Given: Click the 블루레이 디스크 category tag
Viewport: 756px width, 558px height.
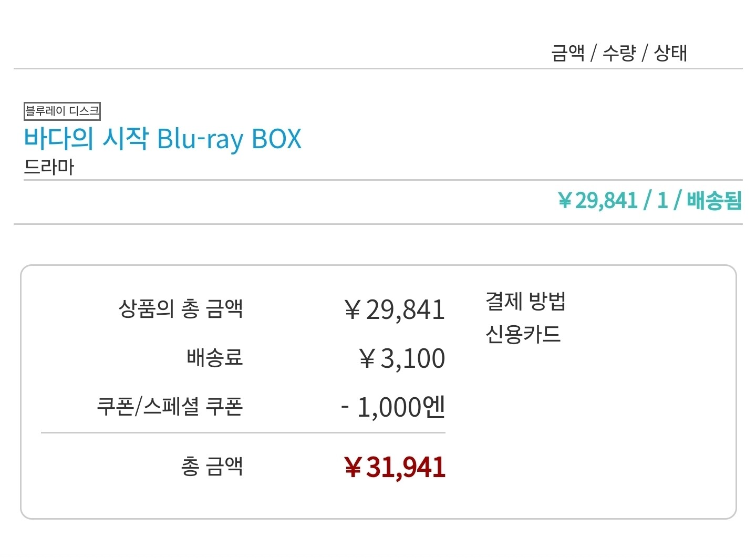Looking at the screenshot, I should point(62,111).
